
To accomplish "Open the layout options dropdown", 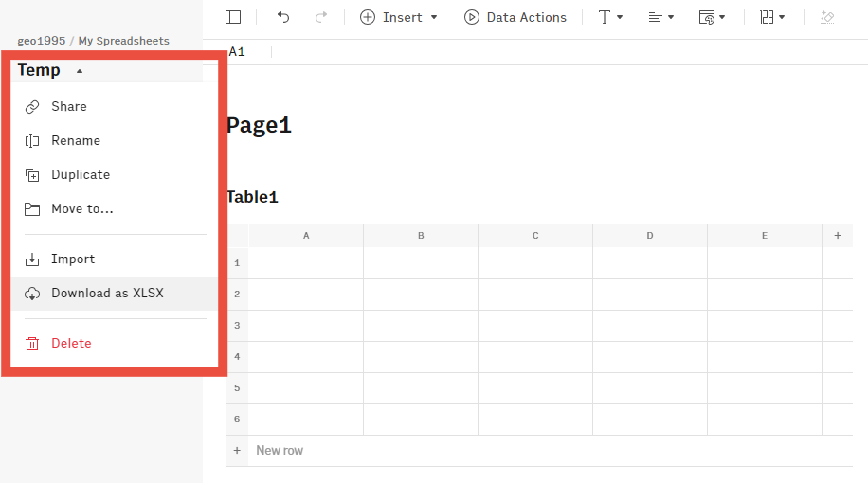I will click(x=772, y=17).
